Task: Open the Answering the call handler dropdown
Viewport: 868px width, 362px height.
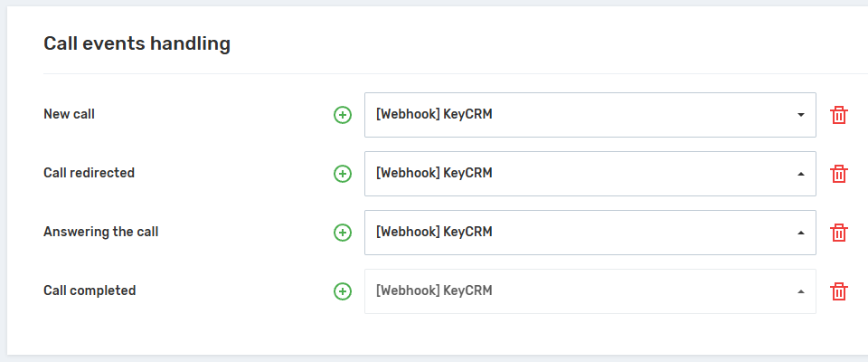Action: pyautogui.click(x=579, y=233)
